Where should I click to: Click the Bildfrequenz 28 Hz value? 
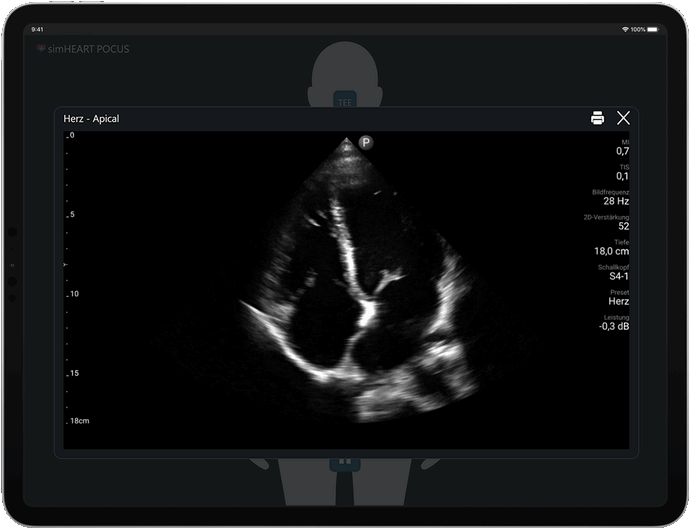pyautogui.click(x=616, y=201)
